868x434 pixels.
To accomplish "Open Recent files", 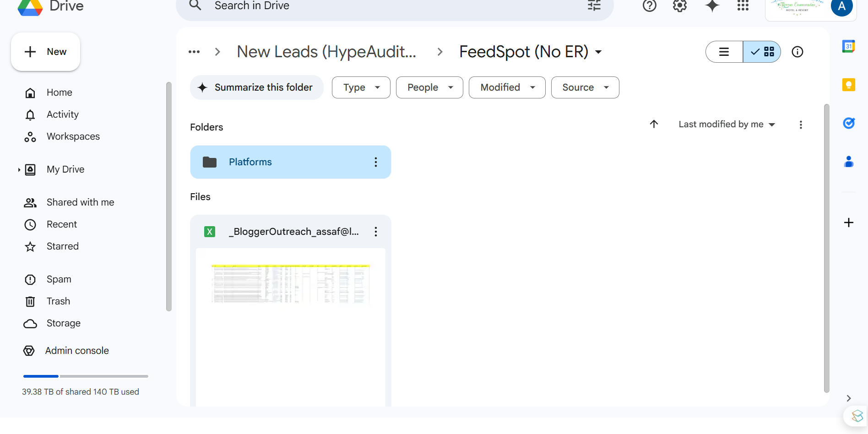I will pos(62,224).
